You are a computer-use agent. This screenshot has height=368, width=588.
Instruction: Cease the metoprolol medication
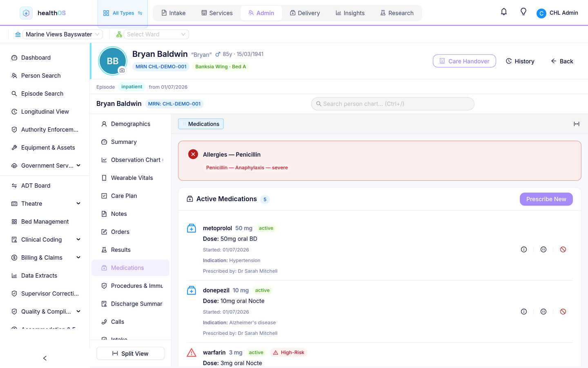coord(563,249)
